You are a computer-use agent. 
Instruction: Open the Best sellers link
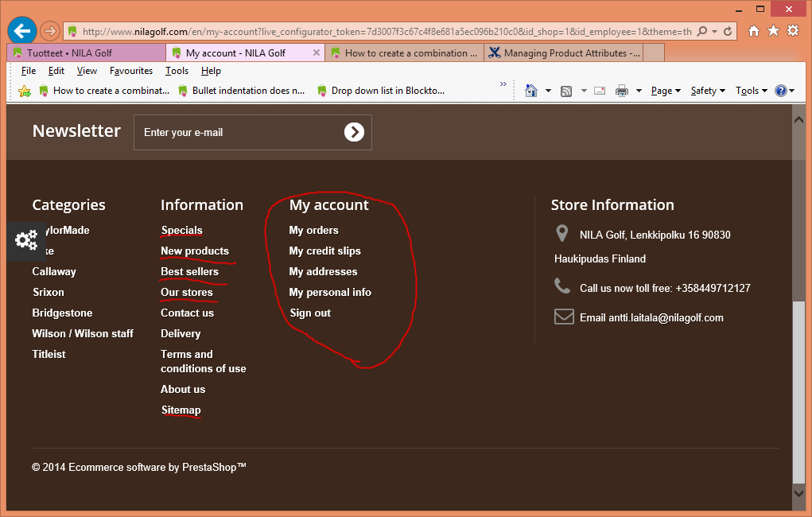pos(189,271)
